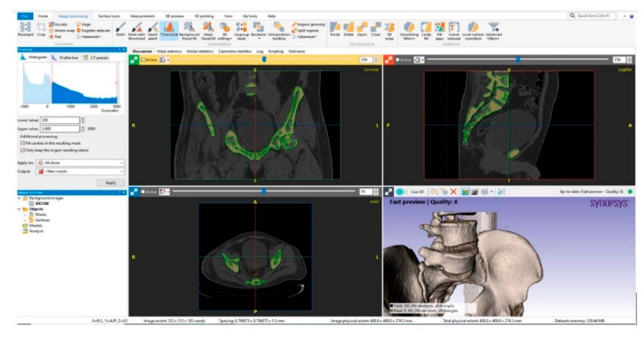Screen dimensions: 644x339
Task: Maximize the sagittal view with red expand icon
Action: click(x=389, y=60)
